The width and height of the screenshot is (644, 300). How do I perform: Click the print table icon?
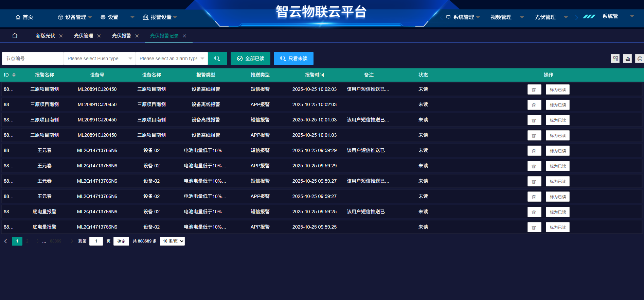[x=640, y=59]
